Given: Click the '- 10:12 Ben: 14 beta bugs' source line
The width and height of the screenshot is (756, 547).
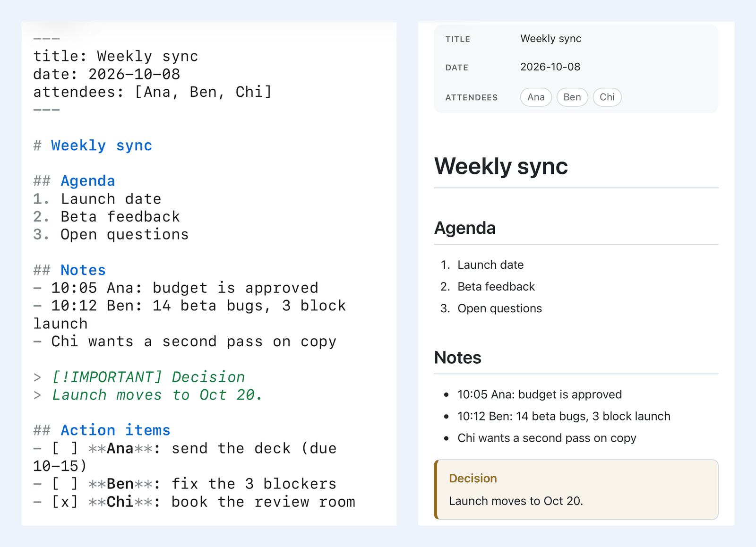Looking at the screenshot, I should tap(189, 315).
